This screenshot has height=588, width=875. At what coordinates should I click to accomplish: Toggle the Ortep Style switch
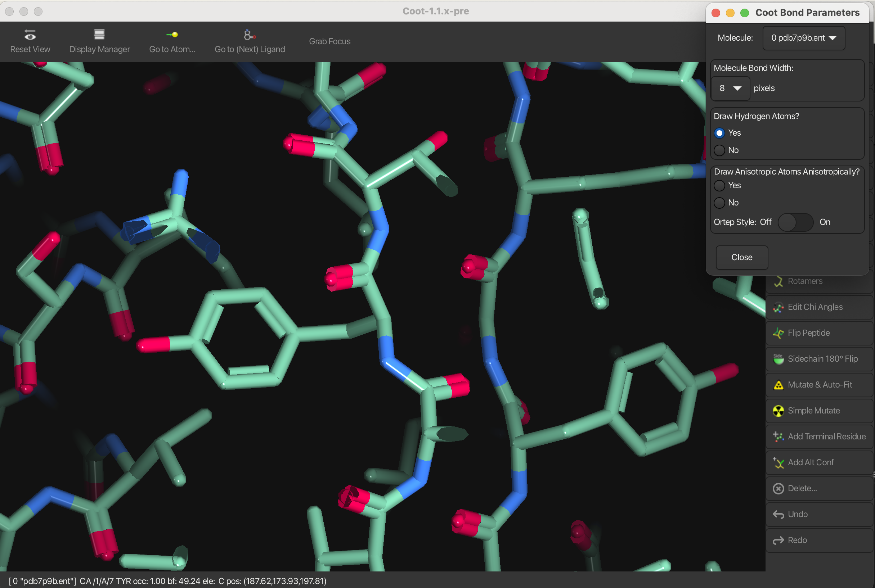[x=795, y=222]
